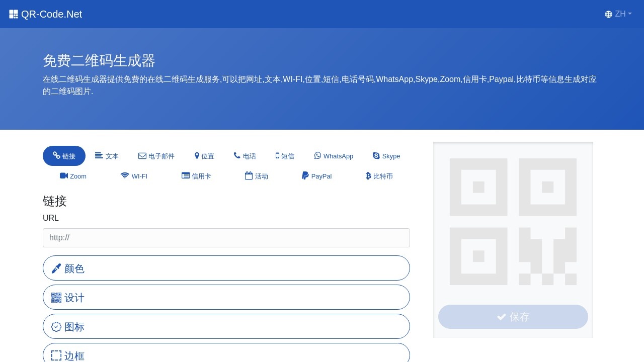Click the eyedropper icon beside 颜色
This screenshot has width=644, height=362.
click(x=56, y=268)
